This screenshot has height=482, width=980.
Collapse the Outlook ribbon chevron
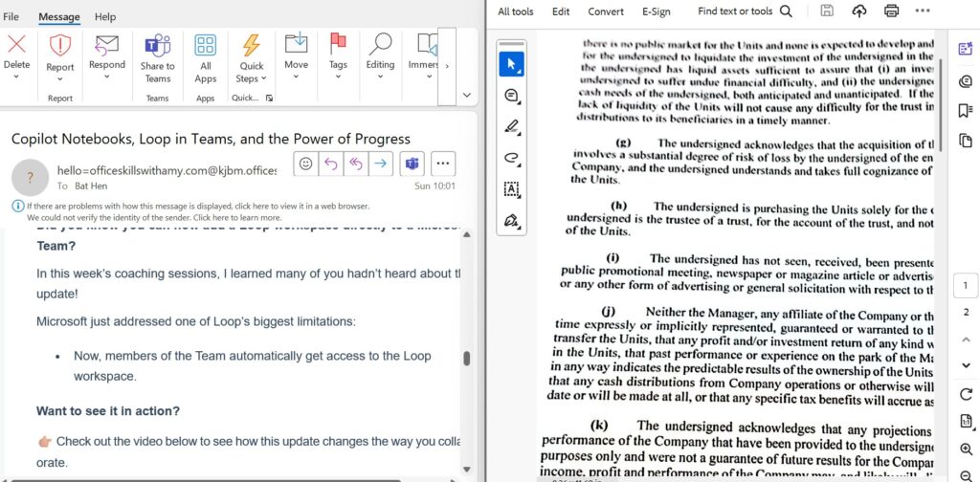click(x=466, y=95)
